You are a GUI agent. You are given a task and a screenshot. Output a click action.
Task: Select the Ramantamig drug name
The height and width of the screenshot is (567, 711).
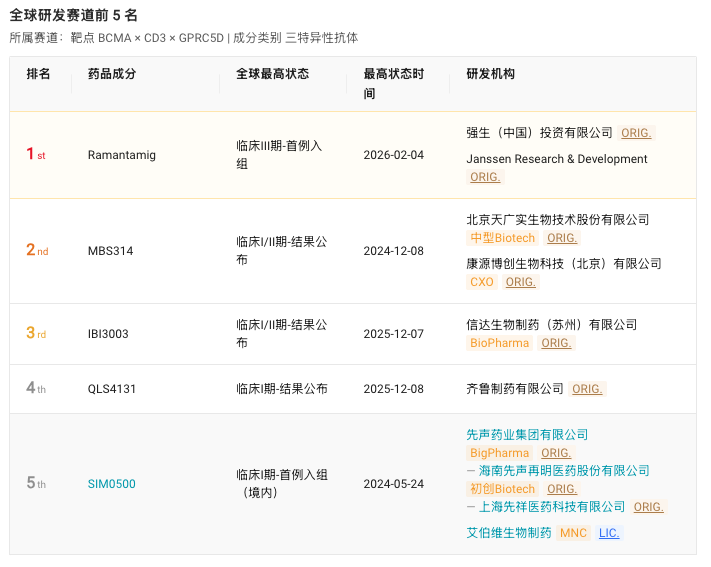[x=122, y=155]
